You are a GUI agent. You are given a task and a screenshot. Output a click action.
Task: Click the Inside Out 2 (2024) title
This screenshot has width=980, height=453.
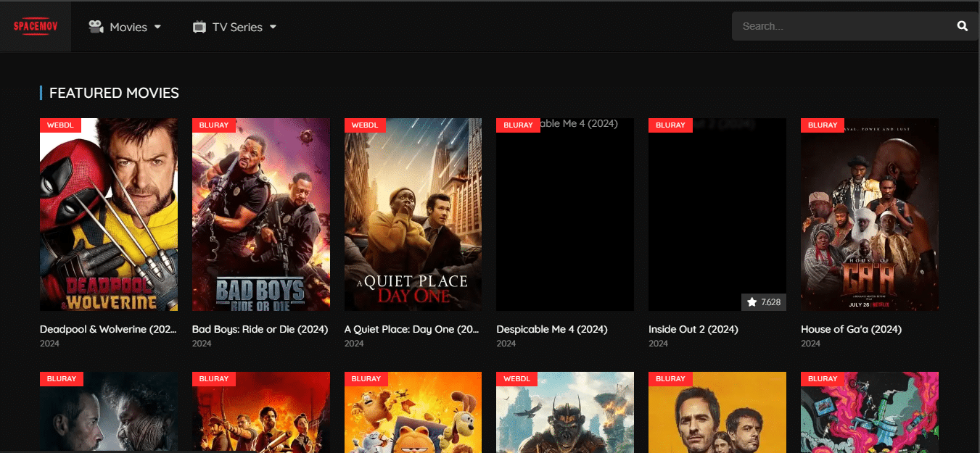[693, 329]
